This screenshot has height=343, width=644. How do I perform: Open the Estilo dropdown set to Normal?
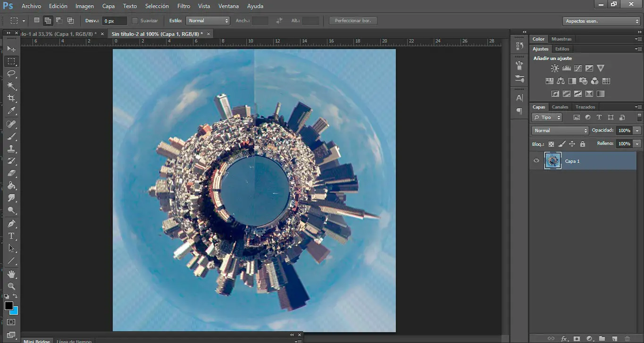pyautogui.click(x=208, y=21)
